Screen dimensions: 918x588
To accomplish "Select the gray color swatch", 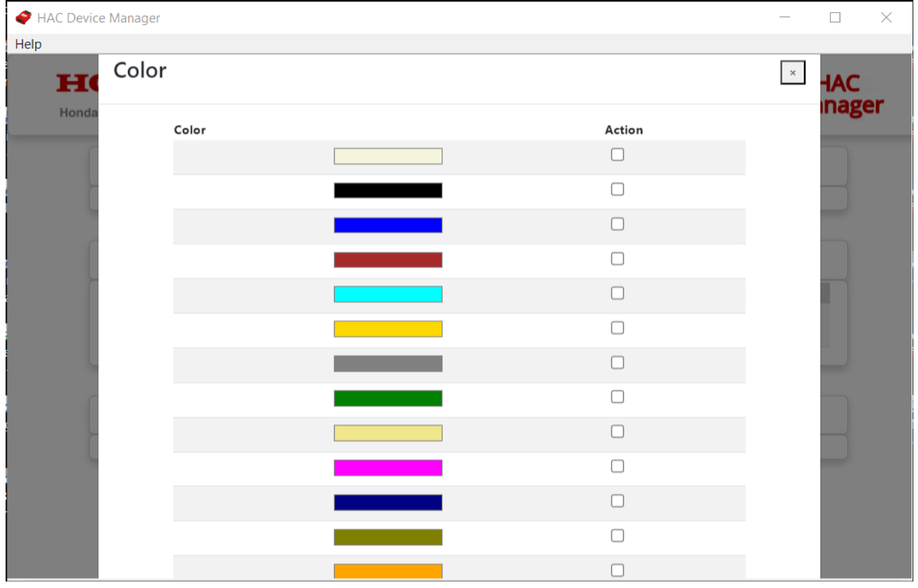I will coord(388,363).
